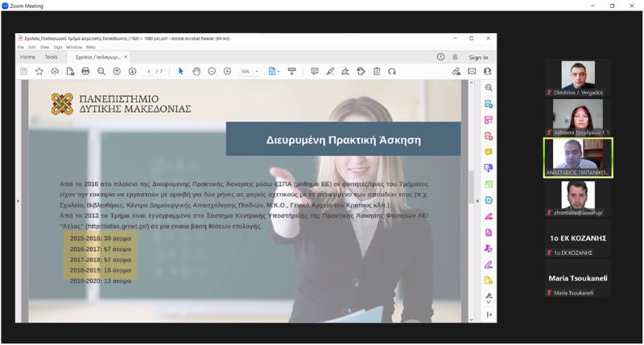Click the magnifier search icon in the toolbar
The width and height of the screenshot is (644, 345).
click(101, 72)
